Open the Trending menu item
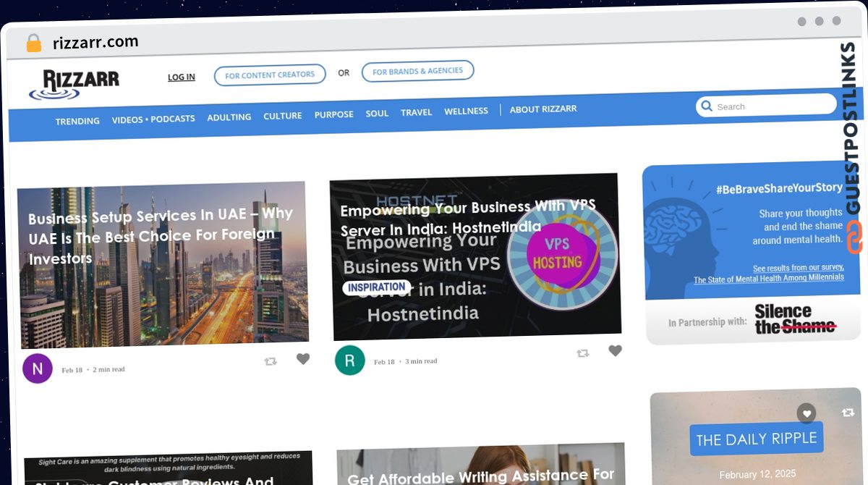868x485 pixels. [x=77, y=121]
